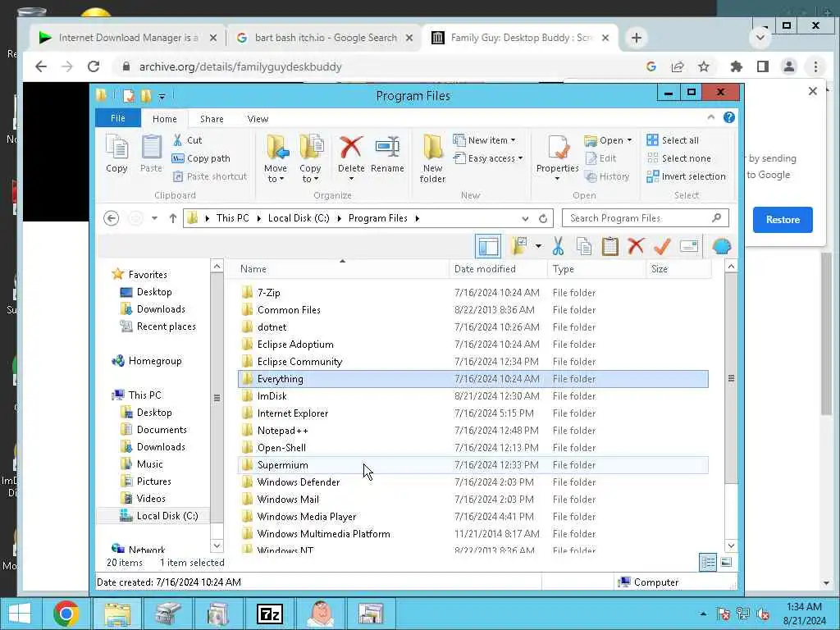Select the Notepad++ folder
This screenshot has width=840, height=630.
(x=472, y=431)
